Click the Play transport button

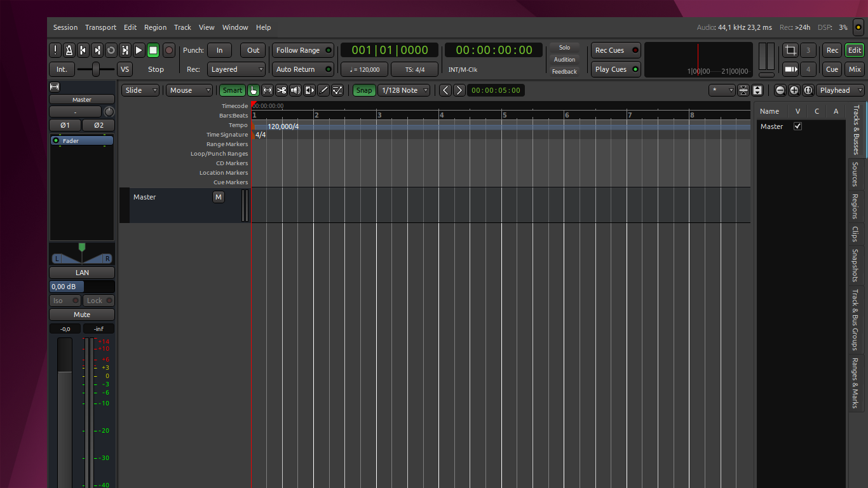tap(139, 50)
